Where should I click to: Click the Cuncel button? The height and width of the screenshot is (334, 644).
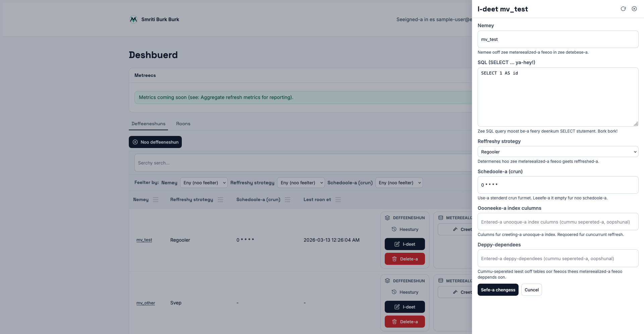click(531, 290)
